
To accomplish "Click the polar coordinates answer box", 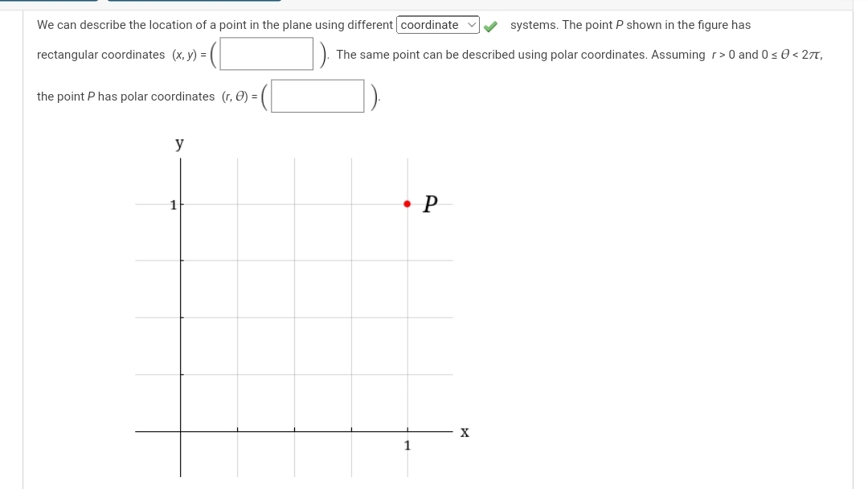I will (317, 96).
